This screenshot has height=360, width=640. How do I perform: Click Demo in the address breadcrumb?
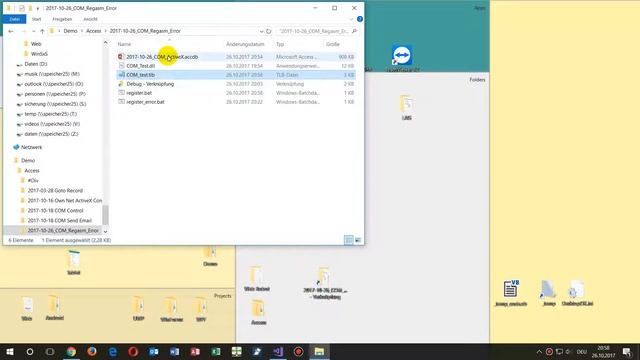[70, 31]
